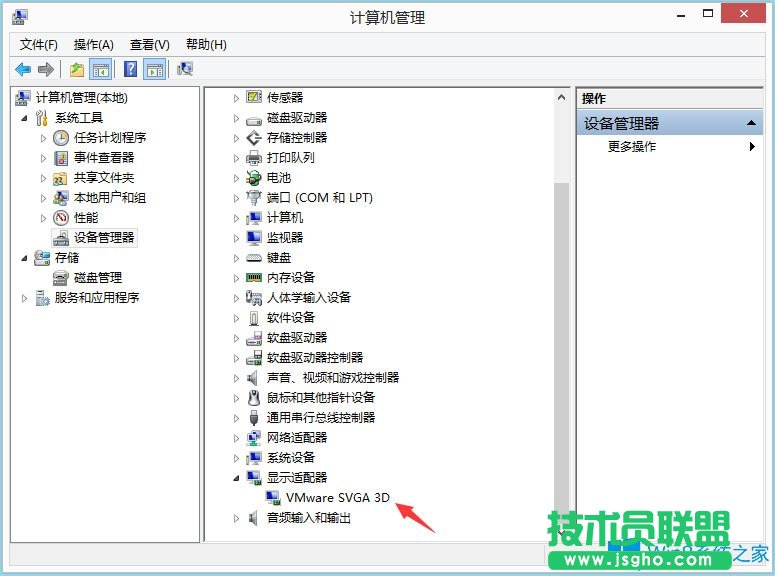Image resolution: width=775 pixels, height=576 pixels.
Task: Select the 软件设备 category label
Action: 291,318
